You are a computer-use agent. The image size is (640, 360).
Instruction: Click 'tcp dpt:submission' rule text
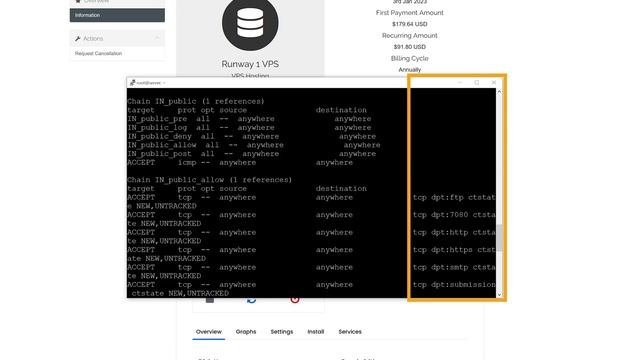coord(454,284)
